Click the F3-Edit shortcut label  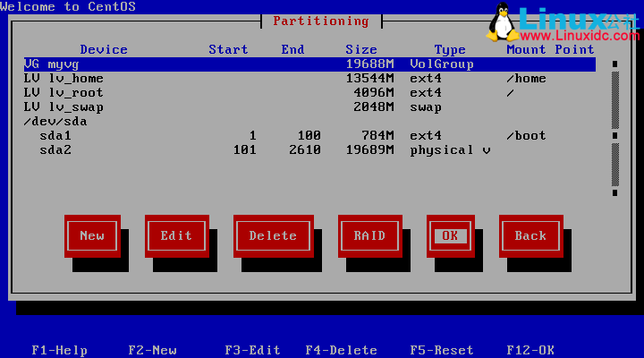click(x=252, y=350)
